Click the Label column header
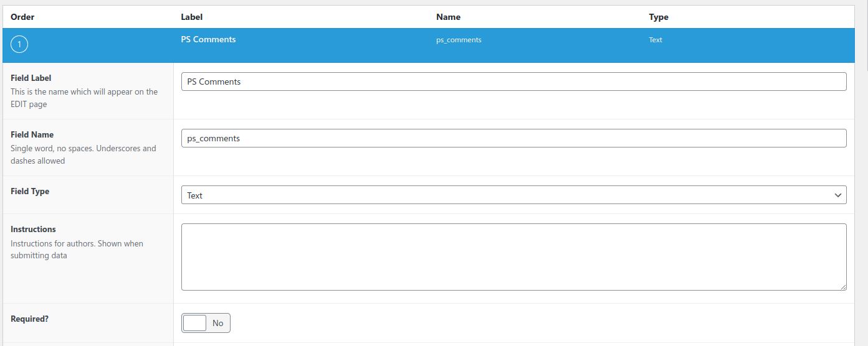Screen dimensions: 868x346 [192, 17]
